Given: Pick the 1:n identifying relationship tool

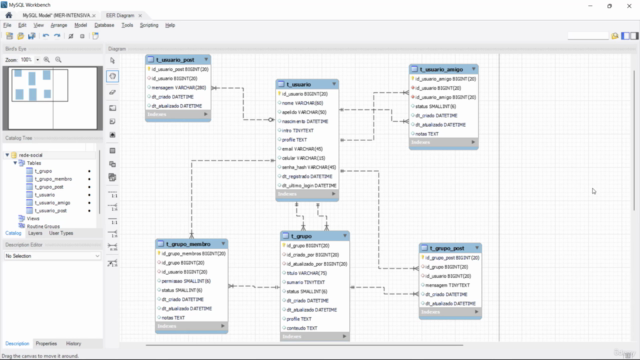Looking at the screenshot, I should (x=113, y=234).
